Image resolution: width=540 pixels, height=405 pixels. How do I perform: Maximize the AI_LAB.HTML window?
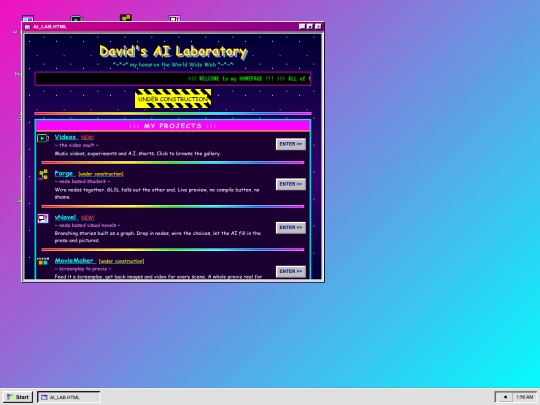point(310,27)
